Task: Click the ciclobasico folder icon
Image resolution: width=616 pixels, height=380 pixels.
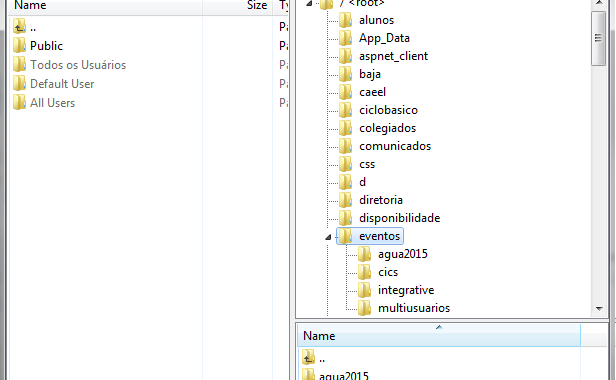Action: (345, 110)
